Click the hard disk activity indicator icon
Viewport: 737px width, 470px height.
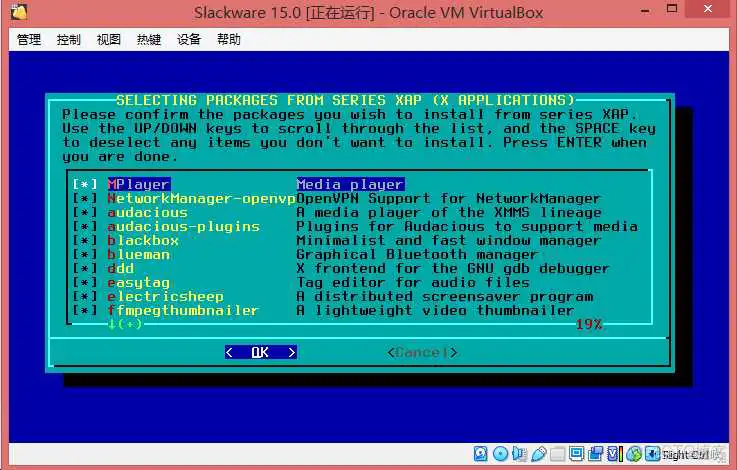[480, 454]
